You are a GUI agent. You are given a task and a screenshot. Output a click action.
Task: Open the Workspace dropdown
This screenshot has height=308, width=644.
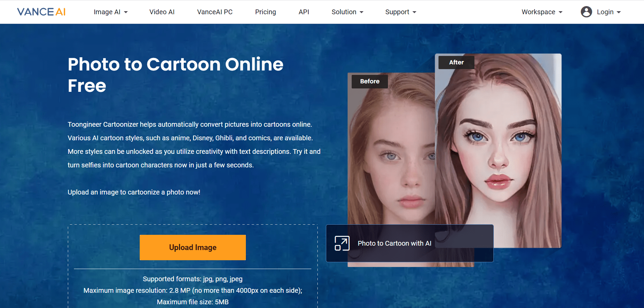[x=542, y=12]
